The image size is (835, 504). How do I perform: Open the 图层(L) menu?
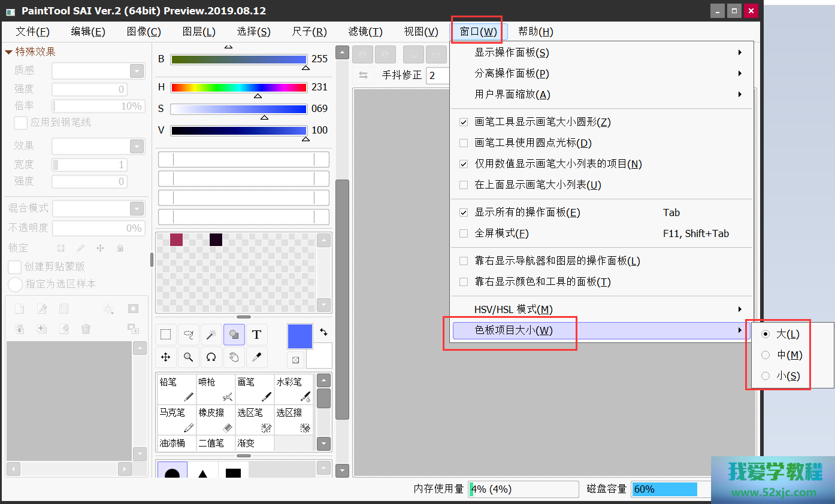click(199, 32)
